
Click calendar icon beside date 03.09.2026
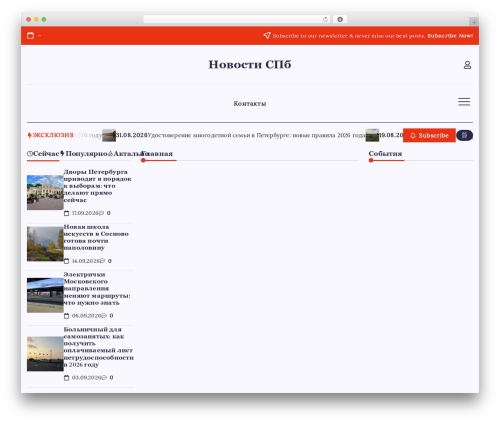[x=66, y=378]
